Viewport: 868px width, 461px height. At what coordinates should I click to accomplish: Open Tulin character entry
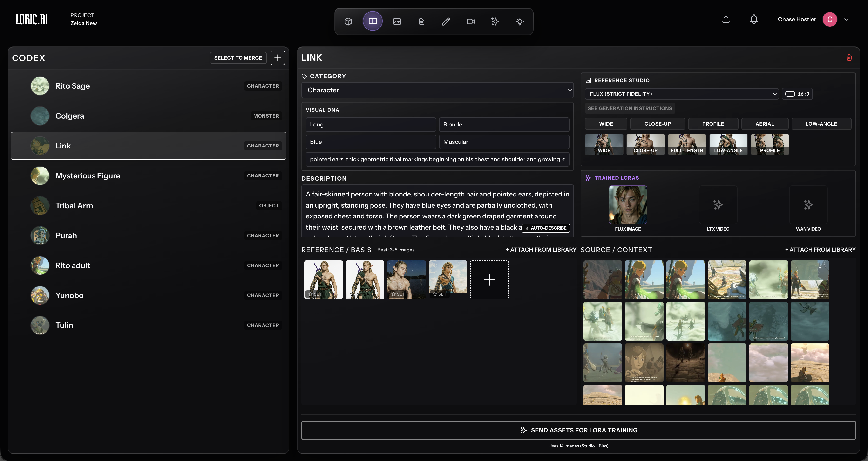148,325
